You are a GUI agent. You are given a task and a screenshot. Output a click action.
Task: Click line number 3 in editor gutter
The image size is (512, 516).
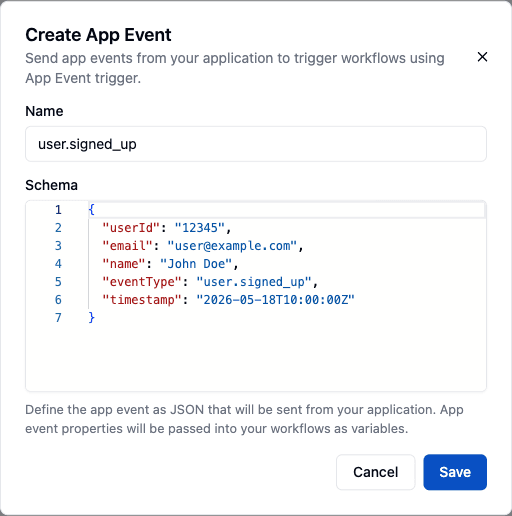[x=58, y=246]
